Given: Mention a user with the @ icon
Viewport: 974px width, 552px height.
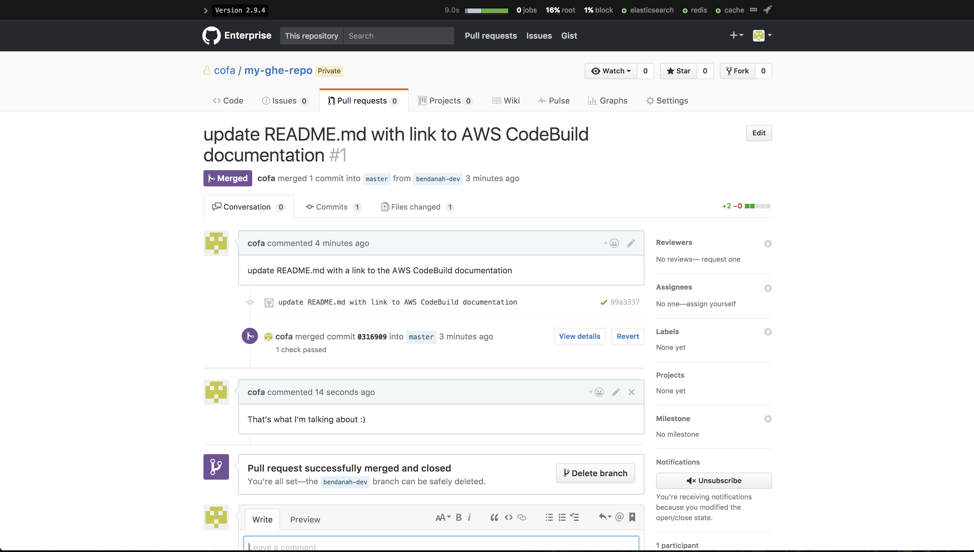Looking at the screenshot, I should pos(619,517).
